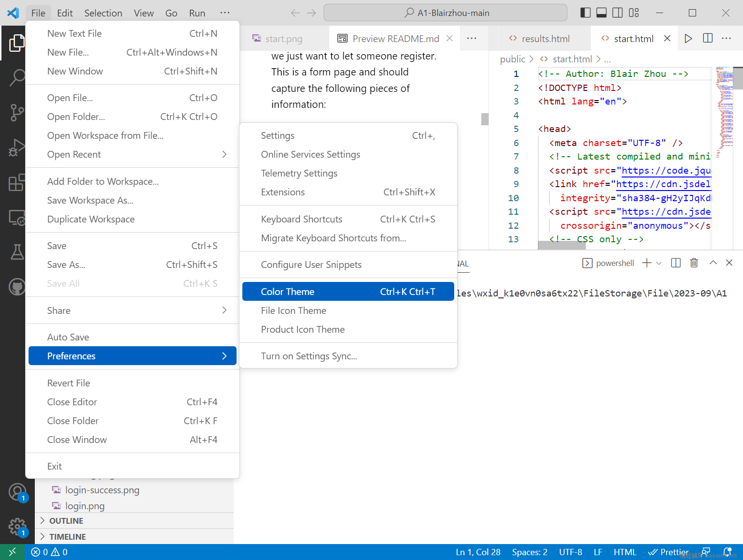This screenshot has height=560, width=743.
Task: Switch to the start.png tab
Action: [x=284, y=39]
